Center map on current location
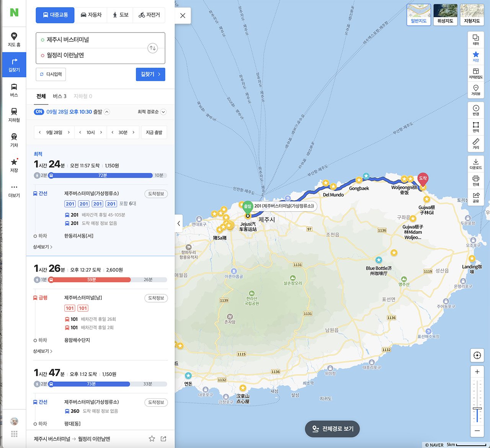 [x=477, y=355]
